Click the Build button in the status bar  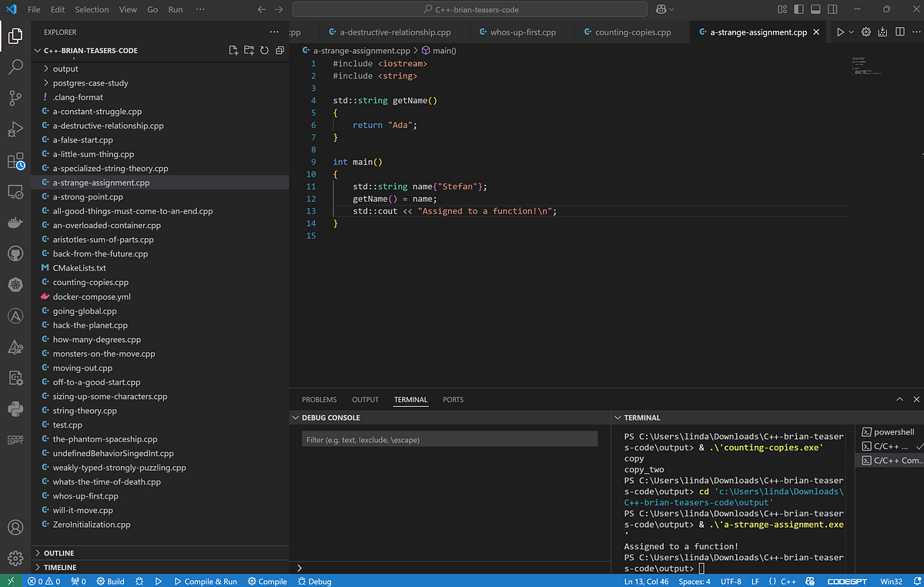point(110,581)
